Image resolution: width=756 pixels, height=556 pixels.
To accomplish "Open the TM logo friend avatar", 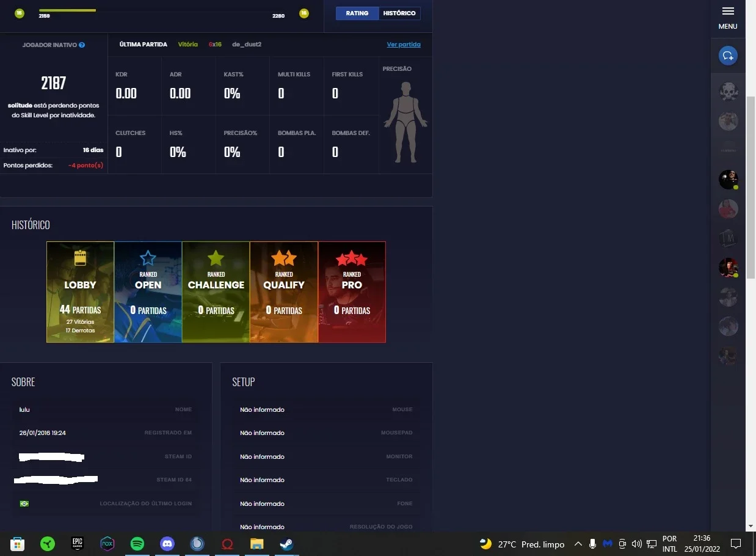I will 729,238.
